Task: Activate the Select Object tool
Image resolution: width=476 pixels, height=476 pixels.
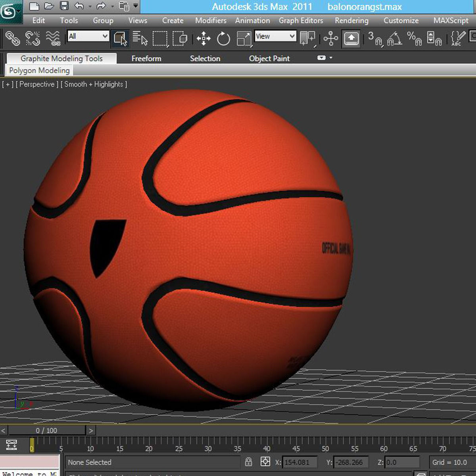Action: [120, 38]
